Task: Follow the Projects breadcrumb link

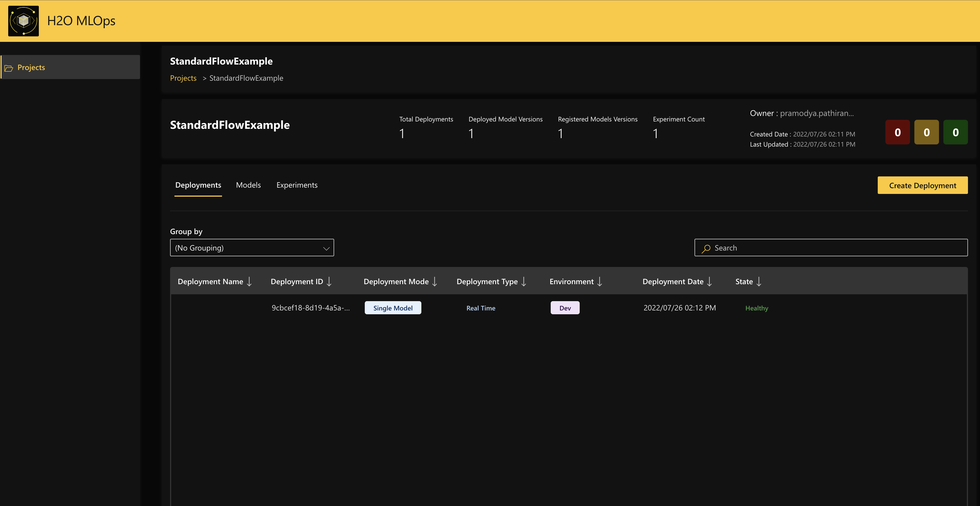Action: tap(183, 78)
